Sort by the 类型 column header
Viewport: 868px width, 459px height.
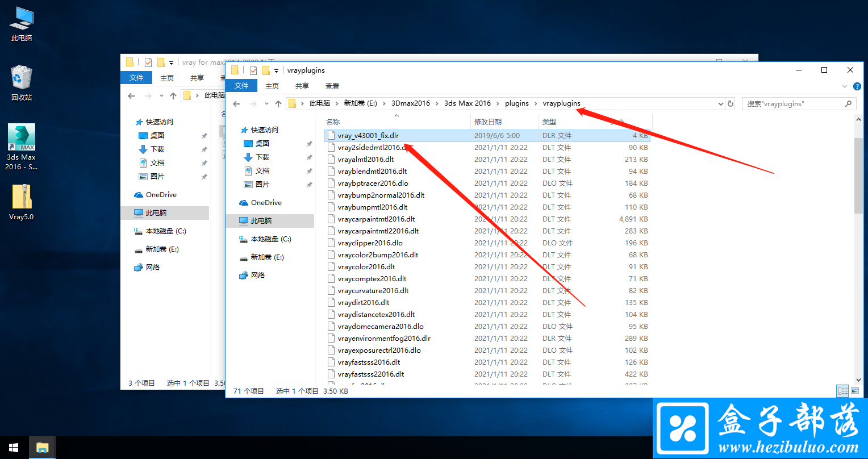coord(573,122)
